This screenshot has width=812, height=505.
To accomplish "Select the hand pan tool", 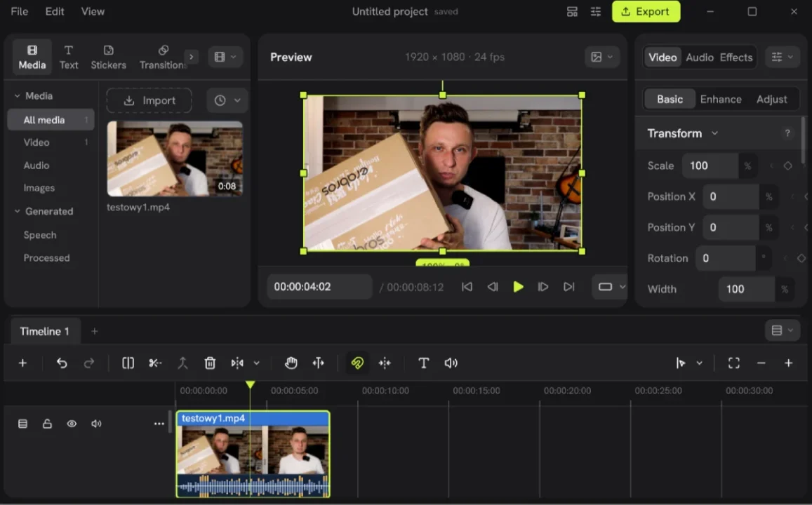I will pos(291,363).
